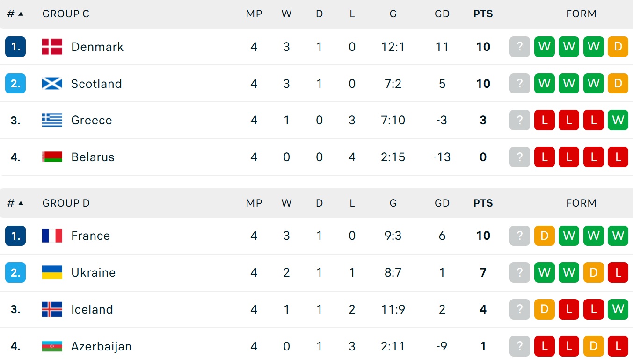Click Denmark's upcoming match question mark badge
This screenshot has height=364, width=633.
tap(519, 47)
